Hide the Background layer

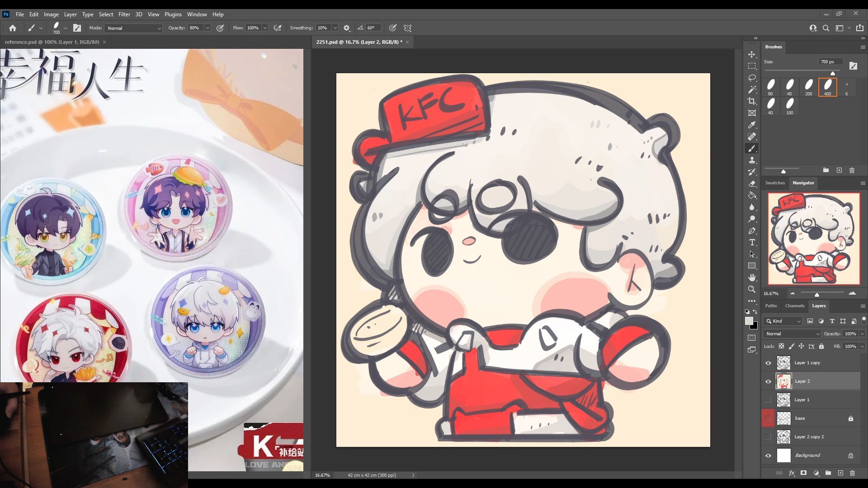[x=768, y=455]
